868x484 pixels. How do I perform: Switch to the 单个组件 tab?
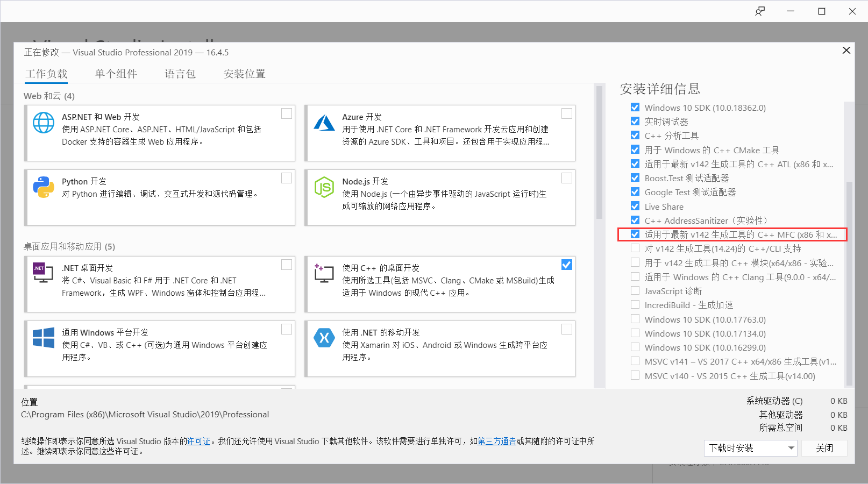point(116,74)
